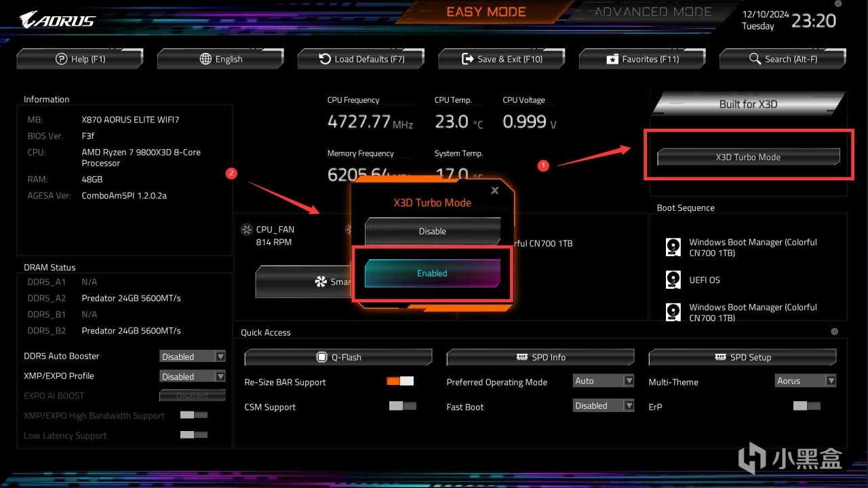
Task: Click the date 12/10/2024
Action: (x=764, y=14)
